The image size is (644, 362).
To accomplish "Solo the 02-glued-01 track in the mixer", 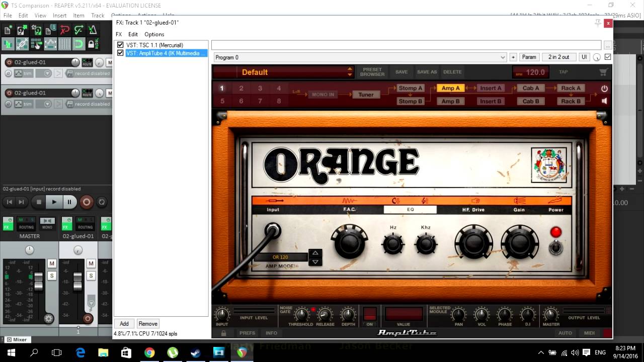I will [91, 276].
